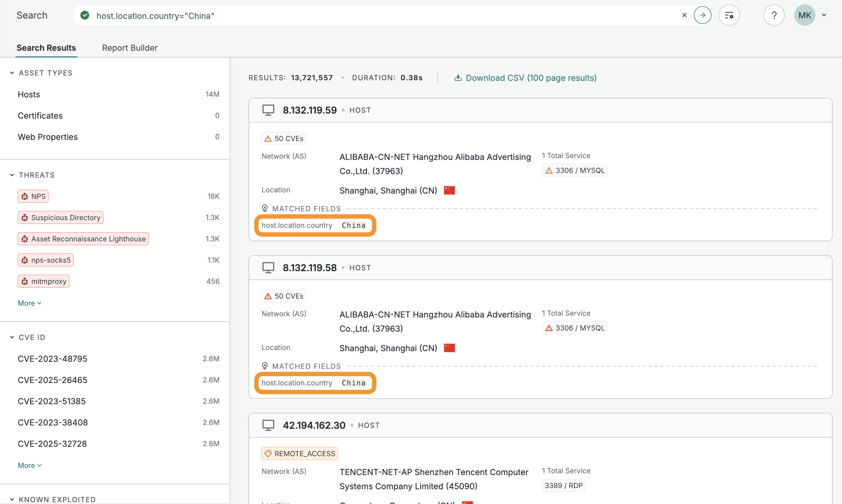842x504 pixels.
Task: Open query settings filter icon
Action: 729,15
